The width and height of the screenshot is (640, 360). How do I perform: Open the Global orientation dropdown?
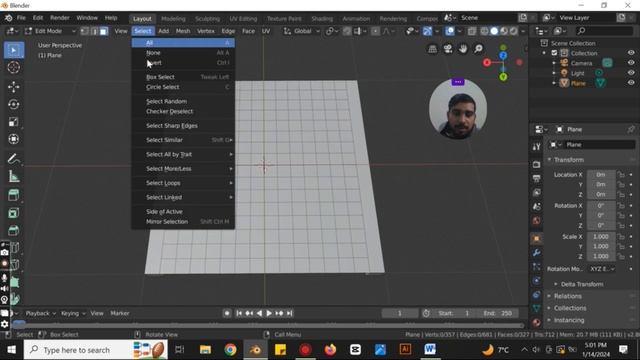(302, 31)
